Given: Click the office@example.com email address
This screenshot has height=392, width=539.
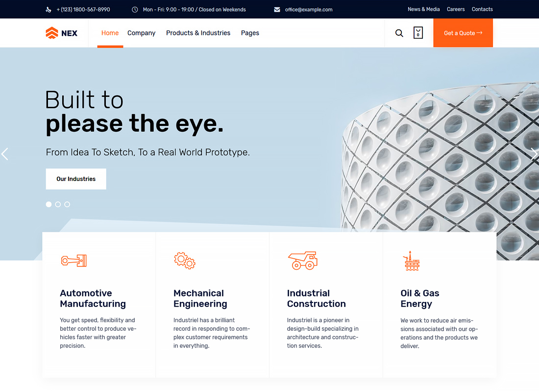Looking at the screenshot, I should pyautogui.click(x=309, y=10).
